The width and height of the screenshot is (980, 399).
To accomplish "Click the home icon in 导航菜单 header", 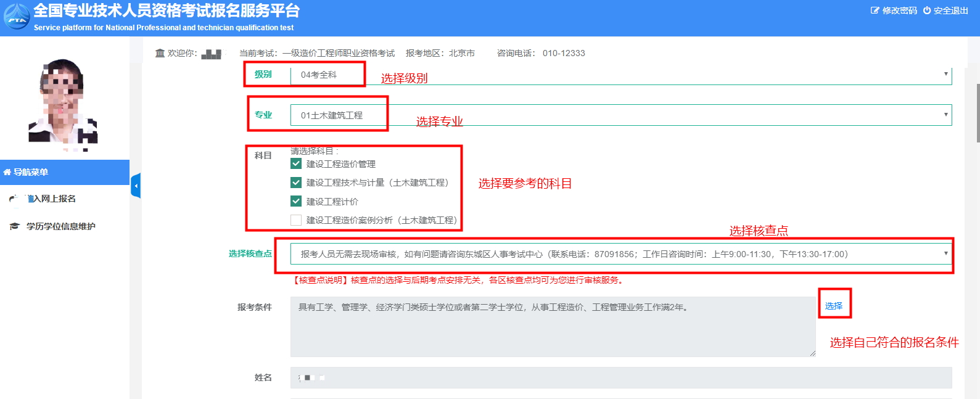I will click(x=7, y=173).
